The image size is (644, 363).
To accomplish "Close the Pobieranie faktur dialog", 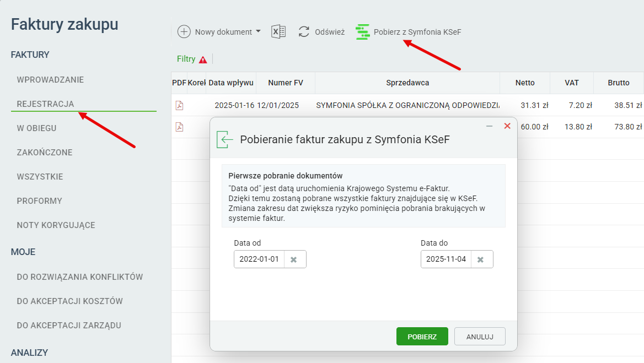I will click(x=507, y=126).
